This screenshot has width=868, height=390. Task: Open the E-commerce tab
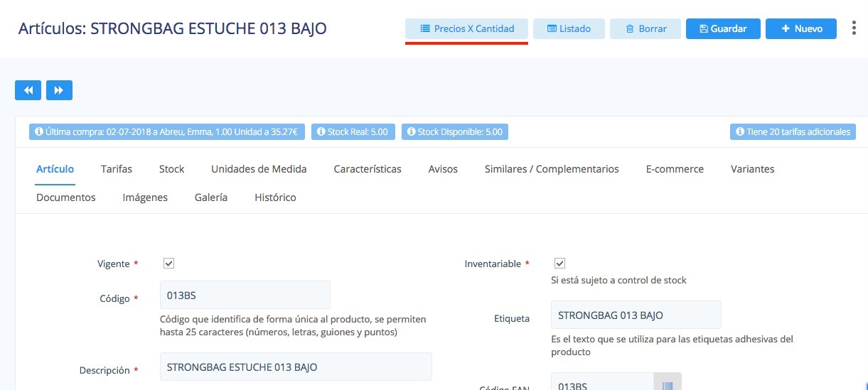point(675,169)
